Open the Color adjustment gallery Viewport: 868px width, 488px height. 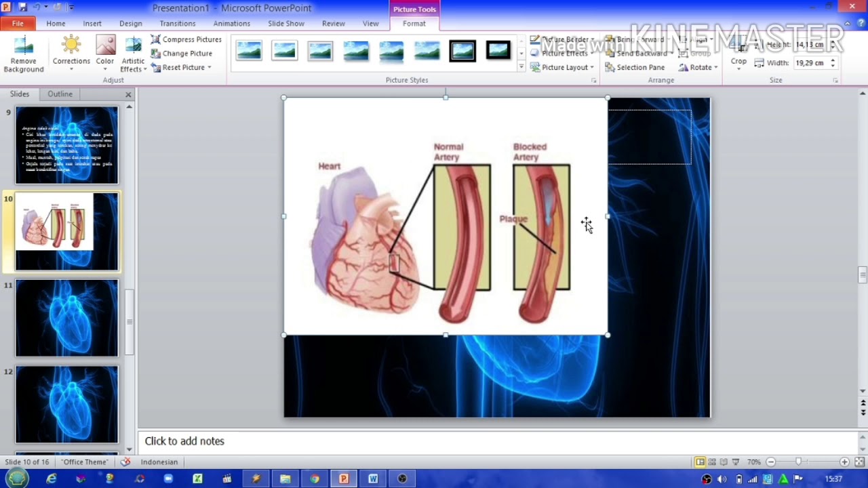pos(105,54)
